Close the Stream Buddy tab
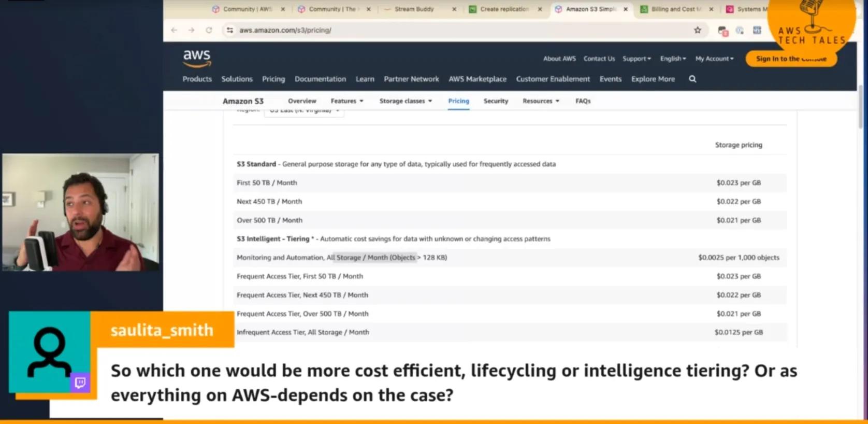Image resolution: width=868 pixels, height=424 pixels. click(454, 9)
